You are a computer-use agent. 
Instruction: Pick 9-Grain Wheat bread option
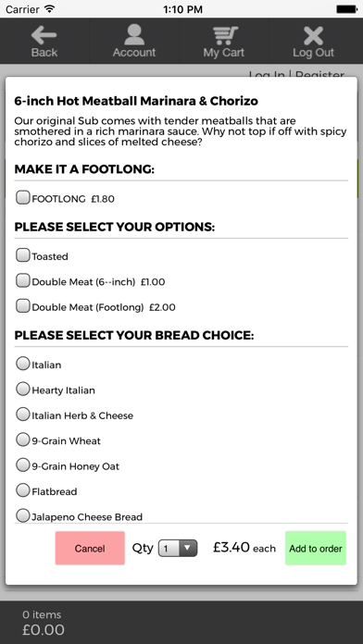click(x=22, y=440)
